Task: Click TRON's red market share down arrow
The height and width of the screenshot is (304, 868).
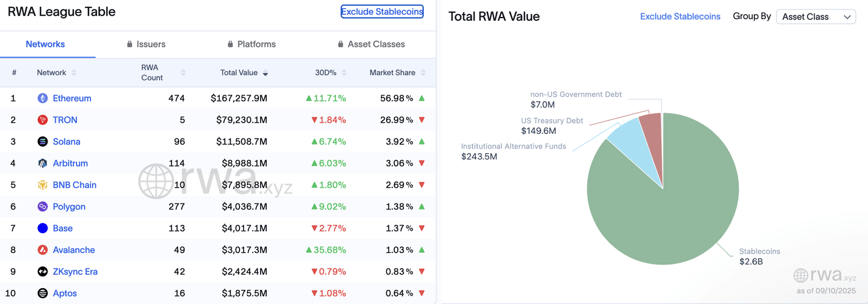Action: click(x=422, y=120)
